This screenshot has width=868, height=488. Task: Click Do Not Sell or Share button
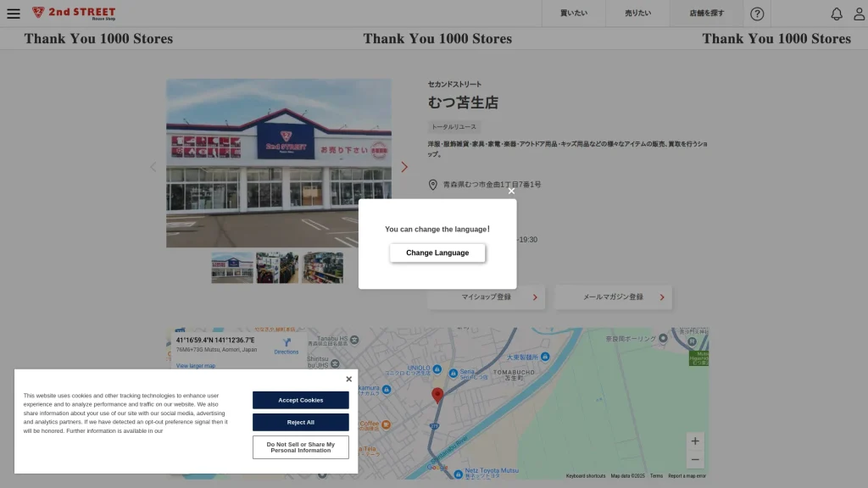[x=301, y=447]
